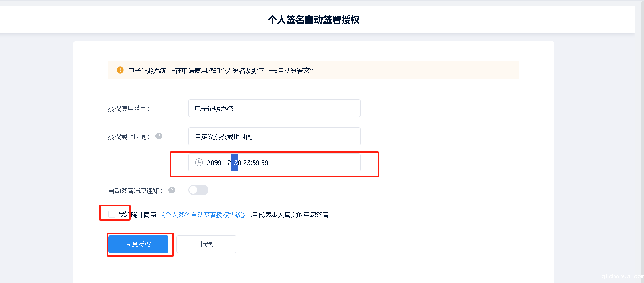The width and height of the screenshot is (644, 283).
Task: Click the 我知晓并同意 checkbox label text
Action: click(137, 215)
